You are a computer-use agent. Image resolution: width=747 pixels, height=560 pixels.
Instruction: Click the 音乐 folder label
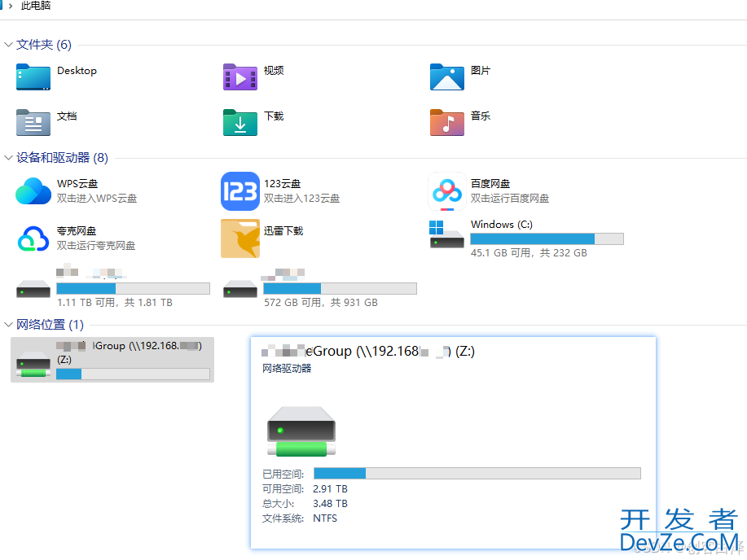pos(481,116)
